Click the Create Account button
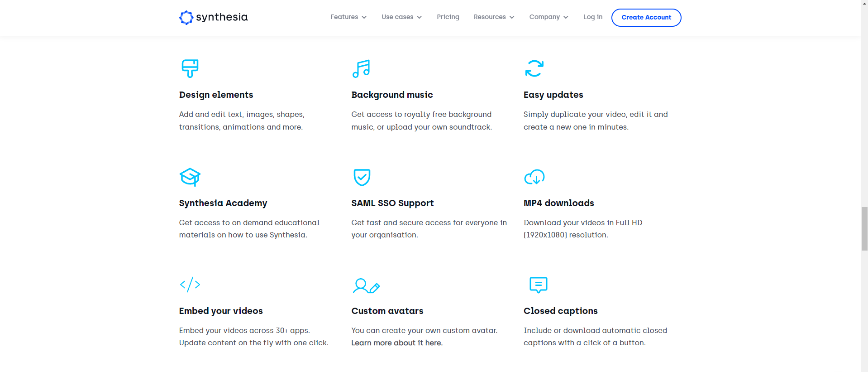Viewport: 868px width, 372px height. tap(646, 18)
